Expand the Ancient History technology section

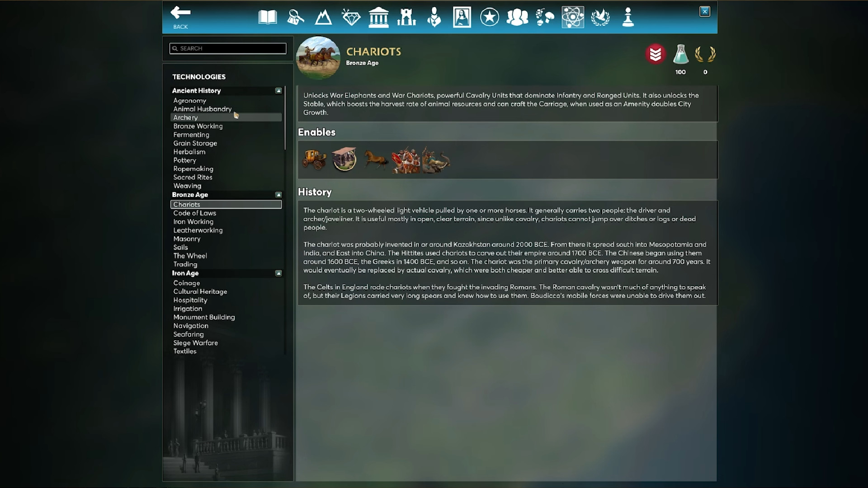pos(278,90)
